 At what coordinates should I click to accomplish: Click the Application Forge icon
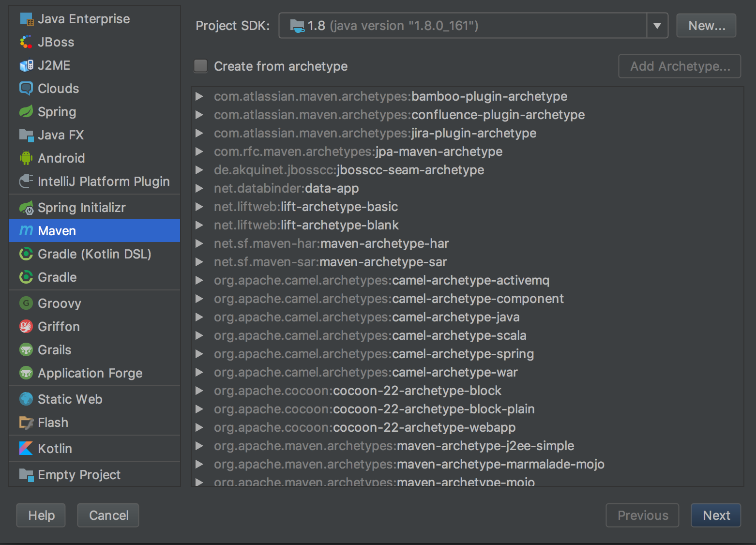click(x=26, y=373)
